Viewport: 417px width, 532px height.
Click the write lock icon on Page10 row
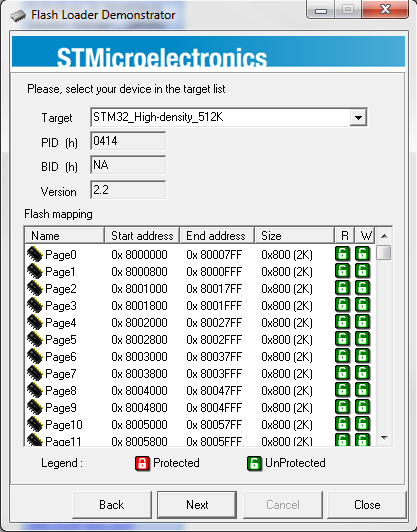[x=362, y=423]
